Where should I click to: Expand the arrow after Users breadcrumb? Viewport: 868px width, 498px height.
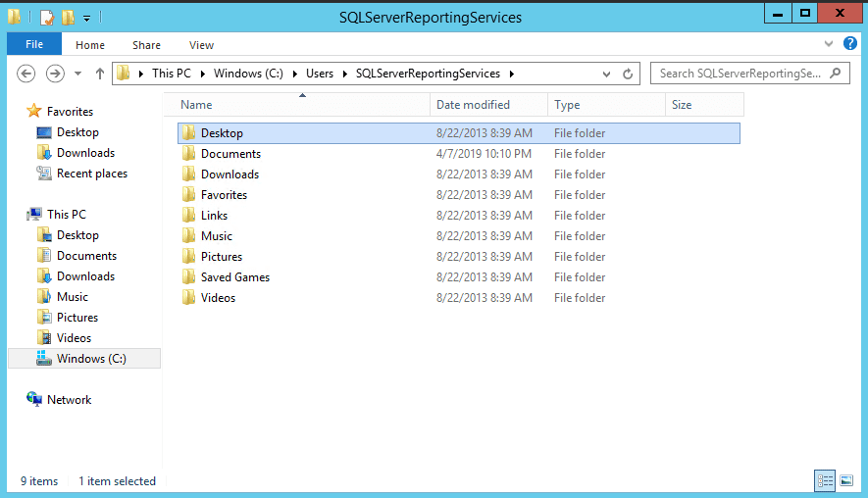[345, 75]
